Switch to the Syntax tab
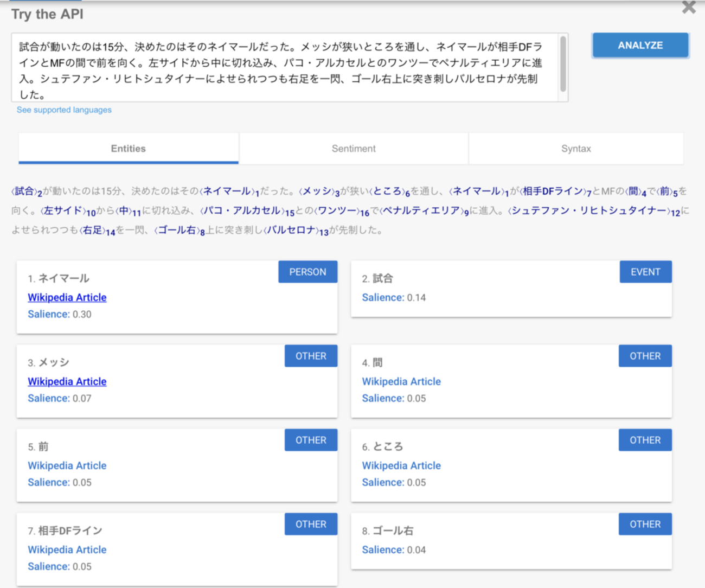705x588 pixels. (x=576, y=149)
